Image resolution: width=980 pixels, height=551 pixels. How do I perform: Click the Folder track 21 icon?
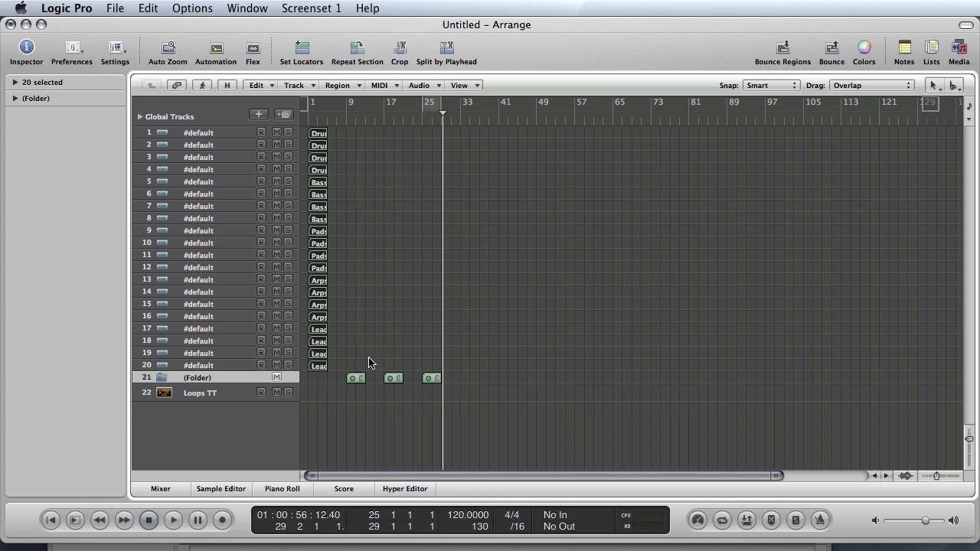tap(162, 377)
